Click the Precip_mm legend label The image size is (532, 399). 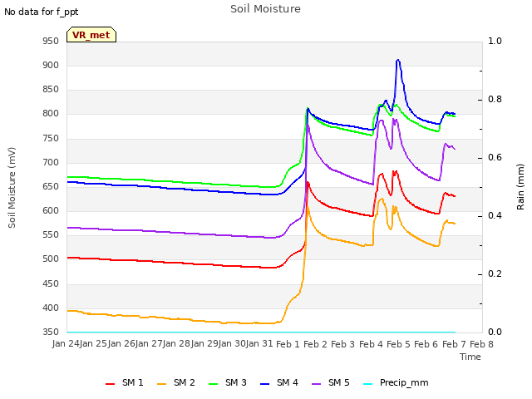pos(404,382)
